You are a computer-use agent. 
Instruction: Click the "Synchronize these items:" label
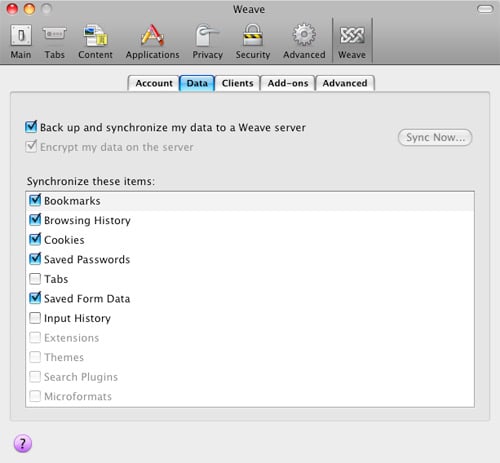pyautogui.click(x=91, y=181)
